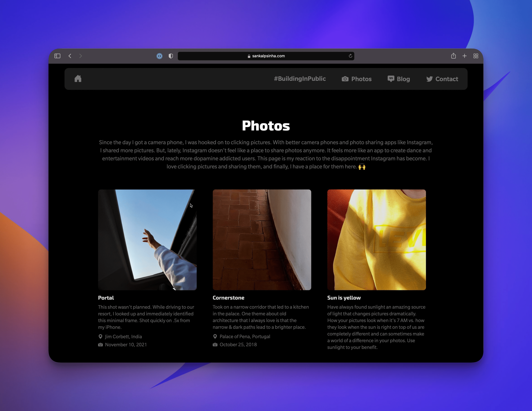
Task: Select Photos in the navigation bar
Action: point(357,79)
